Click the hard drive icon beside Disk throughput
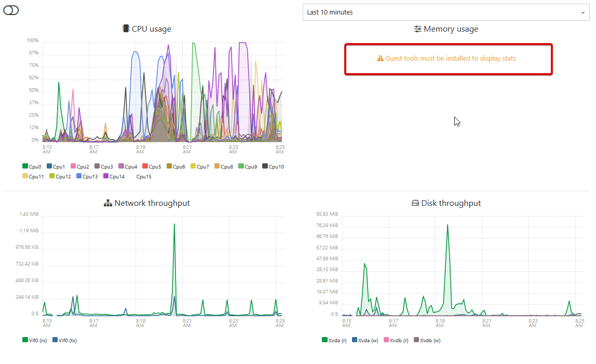This screenshot has height=364, width=596. click(x=415, y=203)
